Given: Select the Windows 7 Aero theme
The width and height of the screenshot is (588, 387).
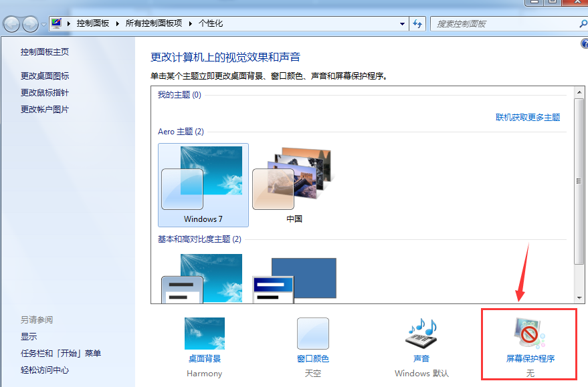Looking at the screenshot, I should pos(203,185).
